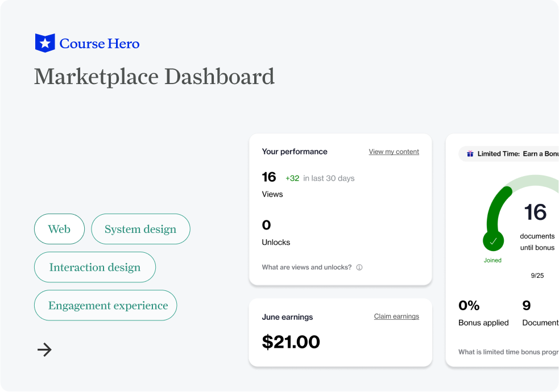Click the green Joined checkmark icon
Screen dimensions: 559x392
493,241
